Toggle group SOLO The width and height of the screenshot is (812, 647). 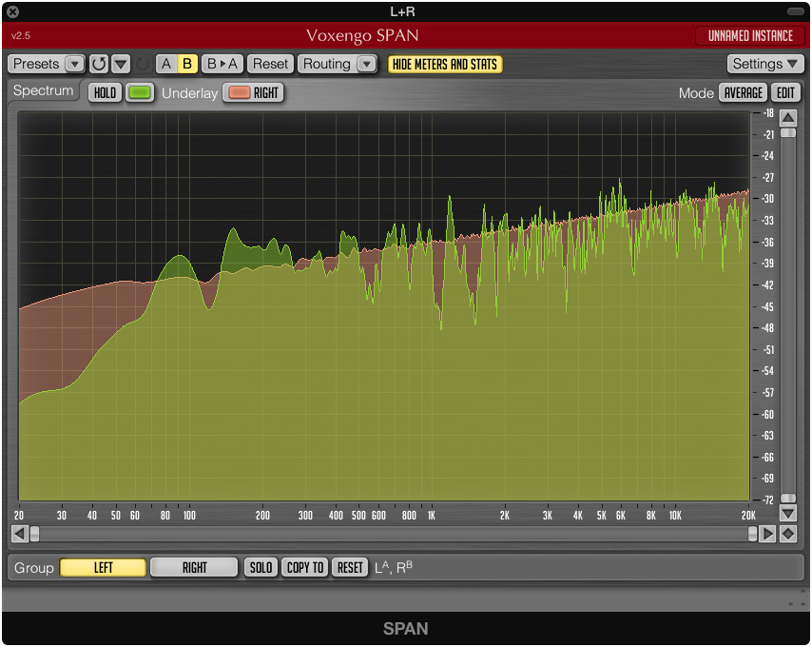261,568
